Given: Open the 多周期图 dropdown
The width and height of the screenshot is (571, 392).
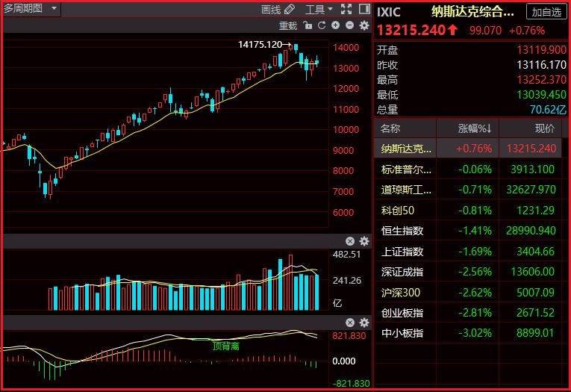Looking at the screenshot, I should point(31,8).
